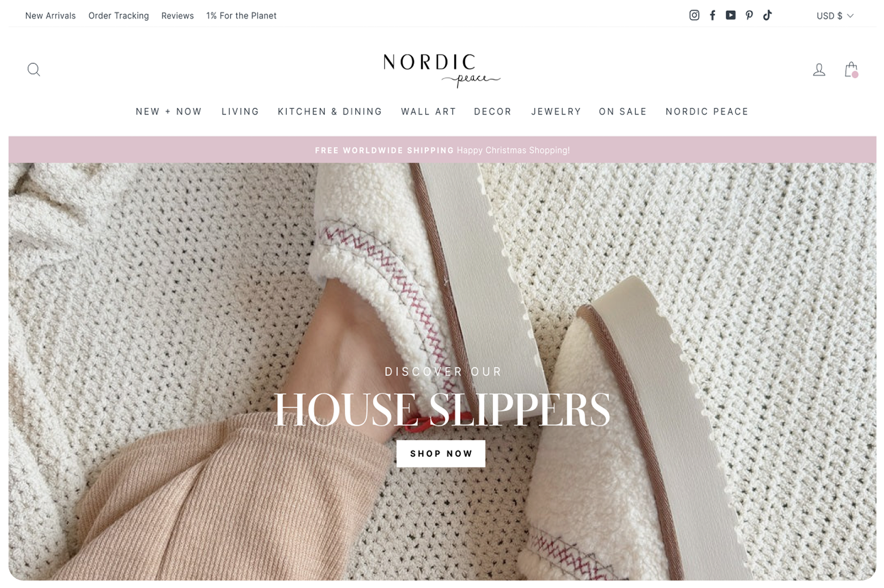Visit the Facebook page icon
Screen dimensions: 884x588
tap(713, 15)
